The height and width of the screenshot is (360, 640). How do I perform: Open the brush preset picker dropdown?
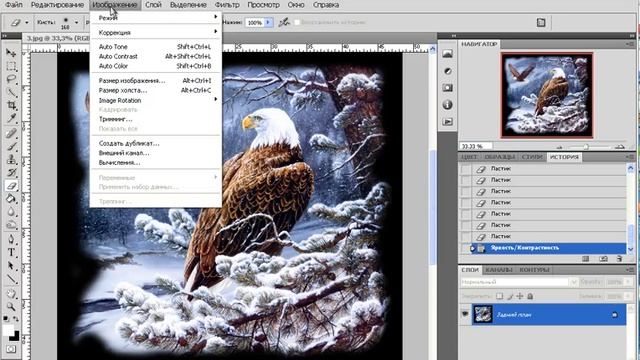coord(76,23)
